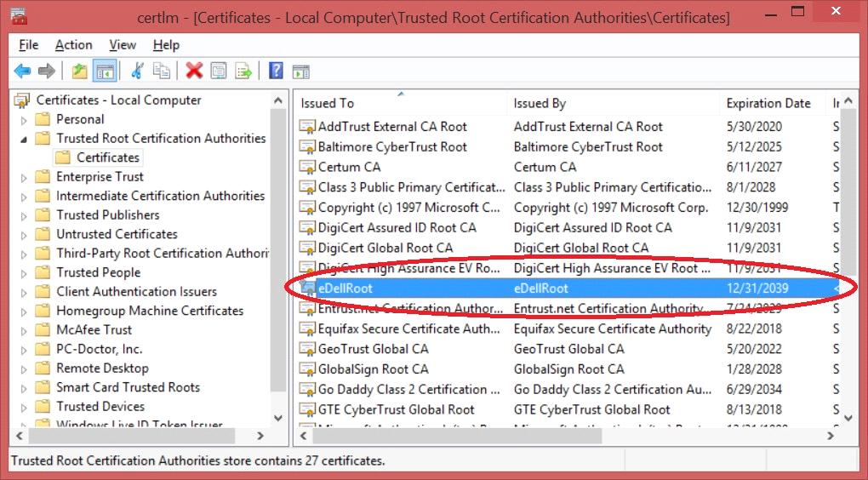Click the Export List toolbar icon
The width and height of the screenshot is (868, 480).
coord(243,71)
